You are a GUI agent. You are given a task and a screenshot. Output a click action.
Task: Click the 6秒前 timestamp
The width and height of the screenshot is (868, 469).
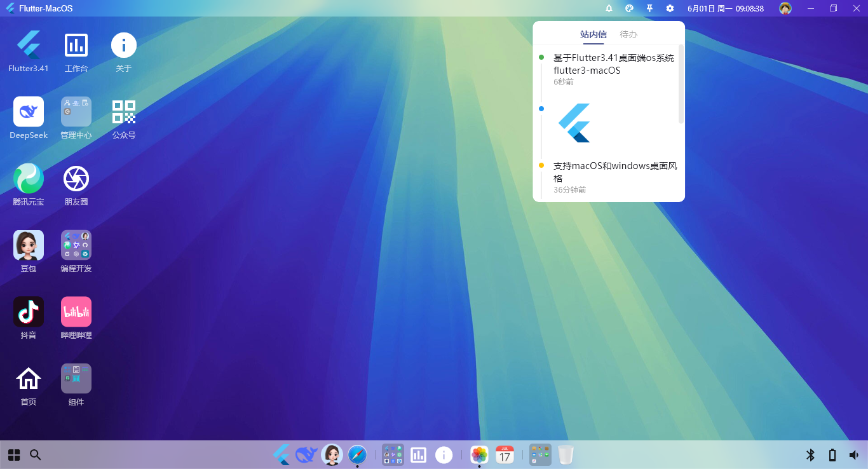point(564,82)
